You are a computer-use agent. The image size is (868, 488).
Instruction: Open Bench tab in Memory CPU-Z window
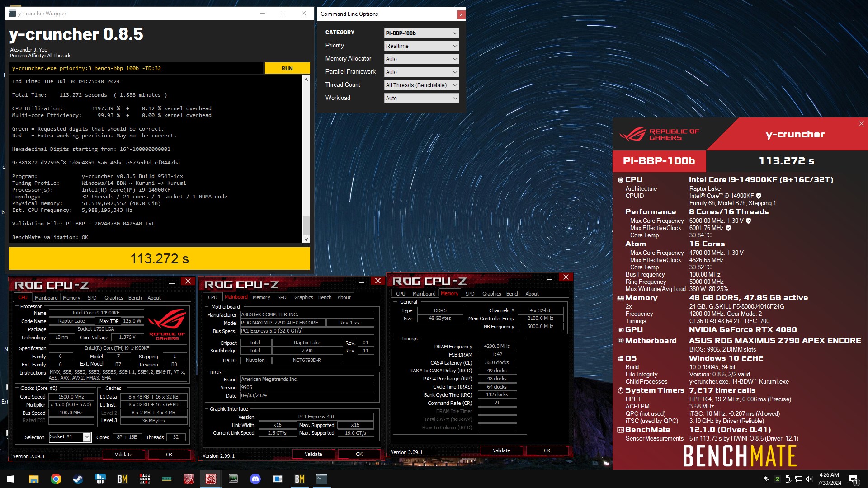coord(513,294)
